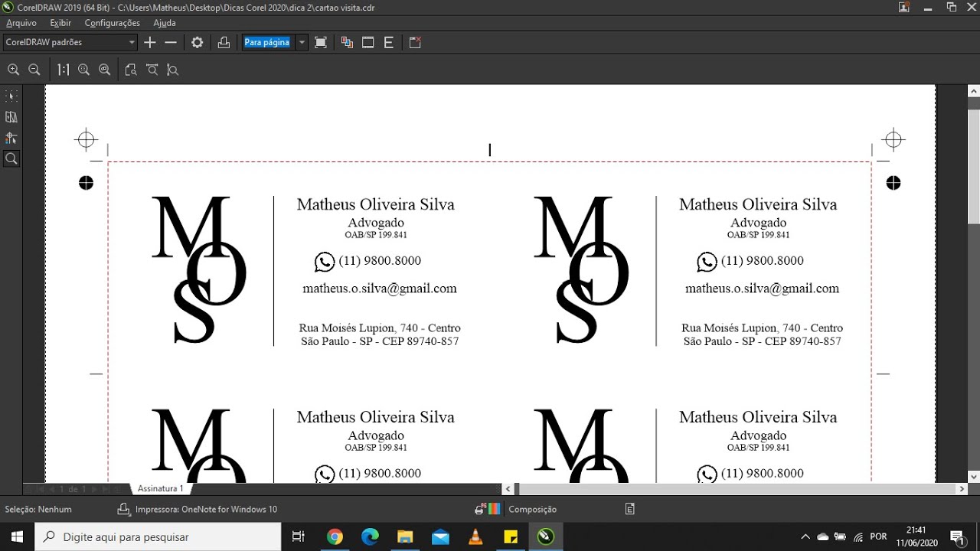Toggle the mirror emulsion E icon

click(389, 43)
